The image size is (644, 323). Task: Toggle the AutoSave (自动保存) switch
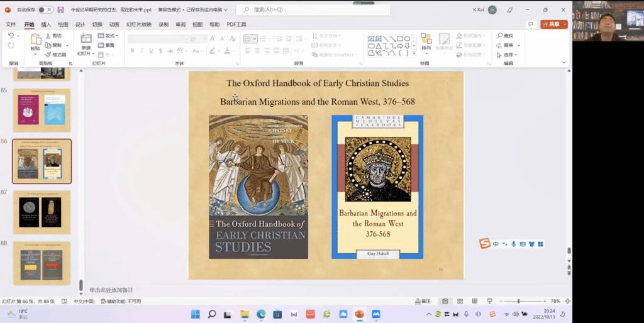[45, 9]
